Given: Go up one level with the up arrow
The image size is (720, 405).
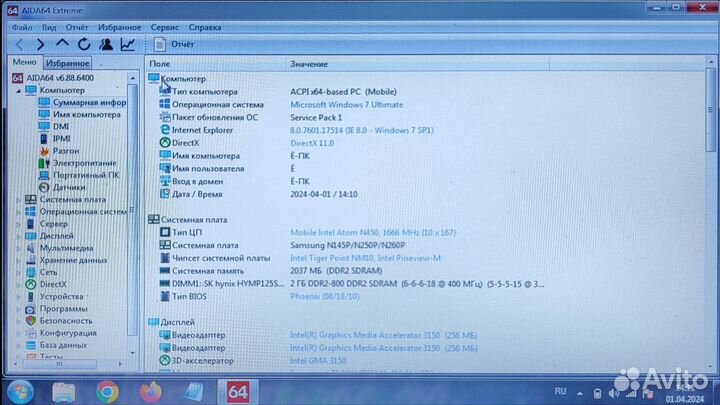Looking at the screenshot, I should pyautogui.click(x=62, y=44).
